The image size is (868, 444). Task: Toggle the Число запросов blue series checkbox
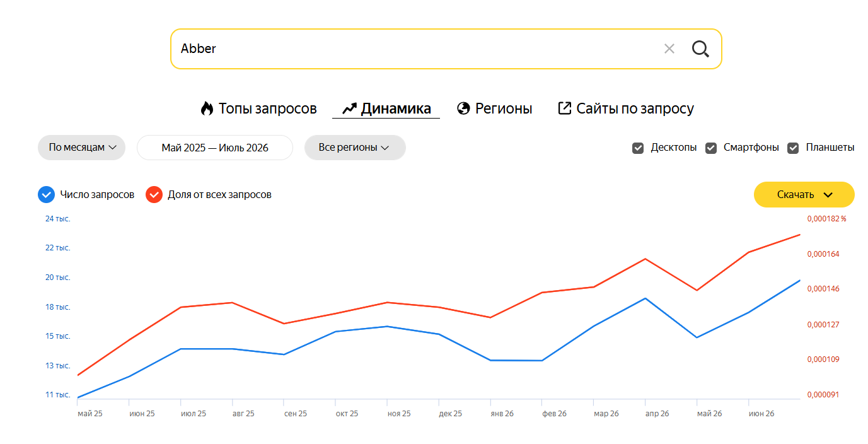coord(46,194)
